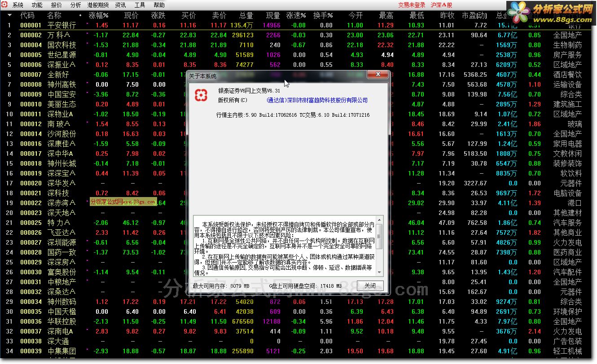
Task: Open the 报价 menu
Action: click(57, 5)
